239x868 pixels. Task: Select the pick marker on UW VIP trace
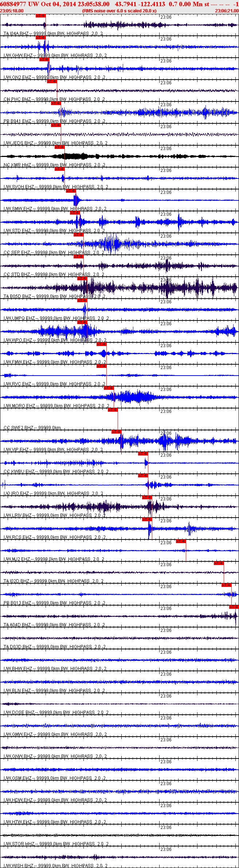coord(117,432)
